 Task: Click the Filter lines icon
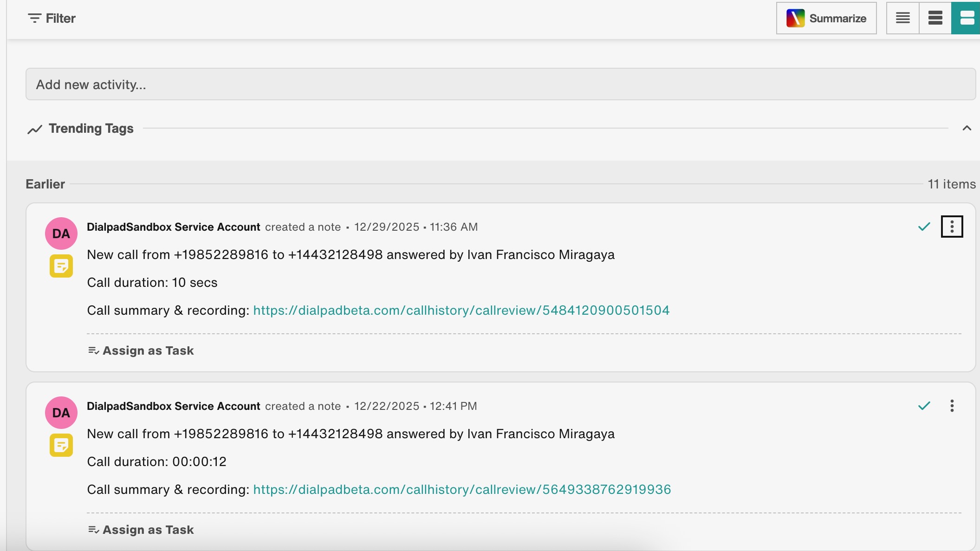pyautogui.click(x=34, y=18)
